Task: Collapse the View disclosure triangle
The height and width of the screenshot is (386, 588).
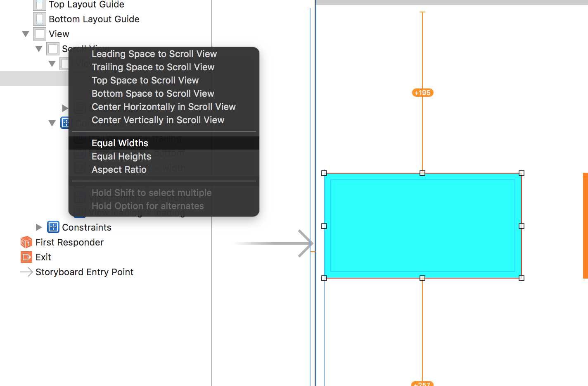Action: click(26, 34)
